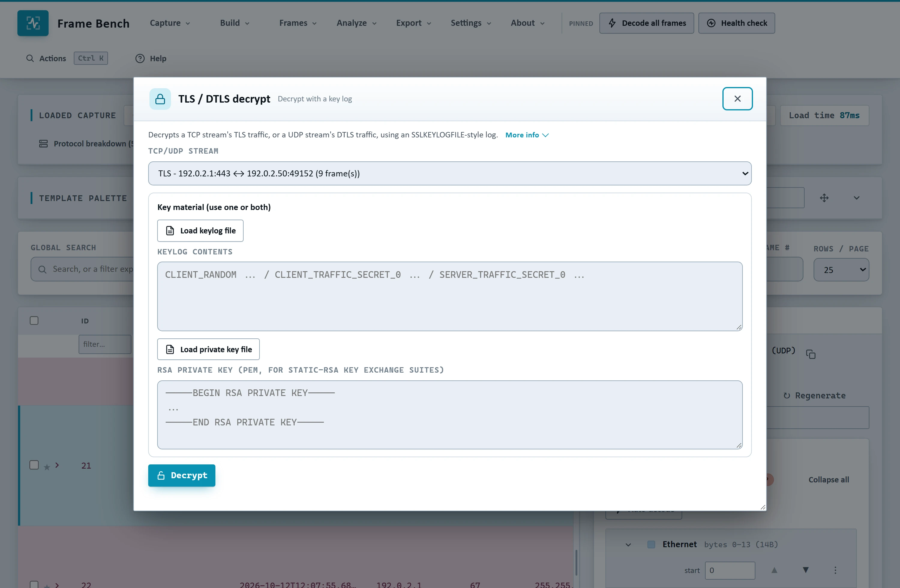Click Load private key file button

[208, 349]
